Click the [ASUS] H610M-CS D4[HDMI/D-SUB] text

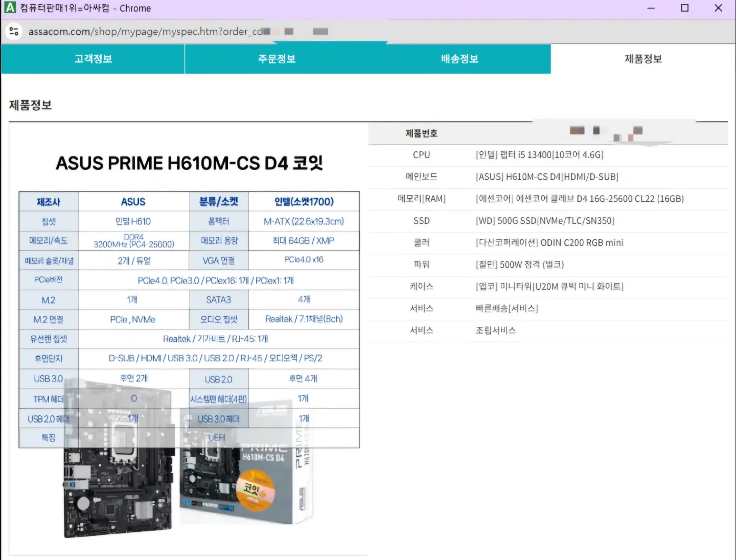[x=547, y=177]
